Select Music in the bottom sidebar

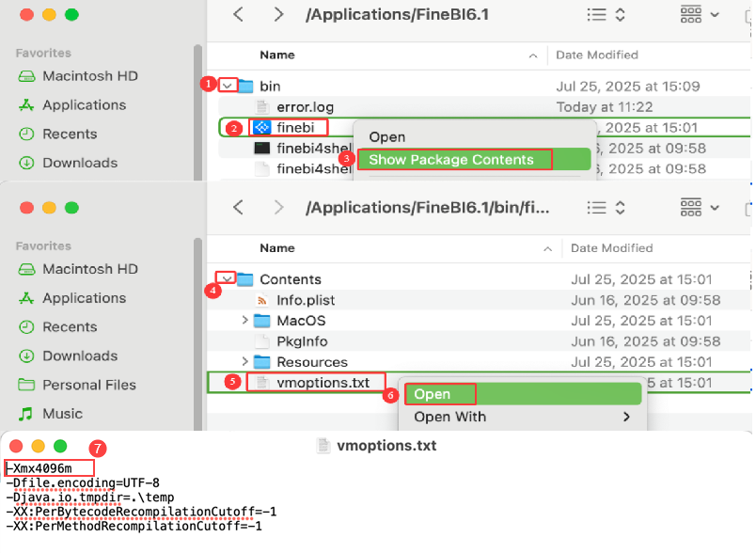tap(62, 414)
